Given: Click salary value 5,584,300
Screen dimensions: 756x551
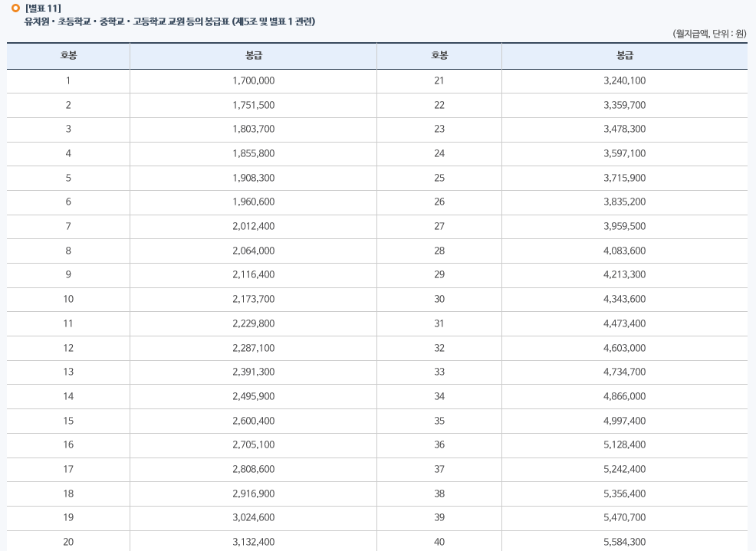Looking at the screenshot, I should coord(624,542).
